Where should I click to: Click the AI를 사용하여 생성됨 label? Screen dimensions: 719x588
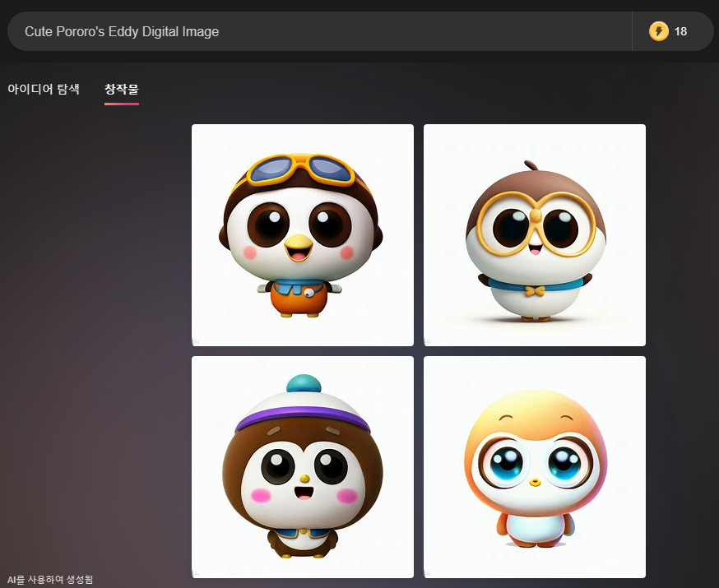(50, 579)
